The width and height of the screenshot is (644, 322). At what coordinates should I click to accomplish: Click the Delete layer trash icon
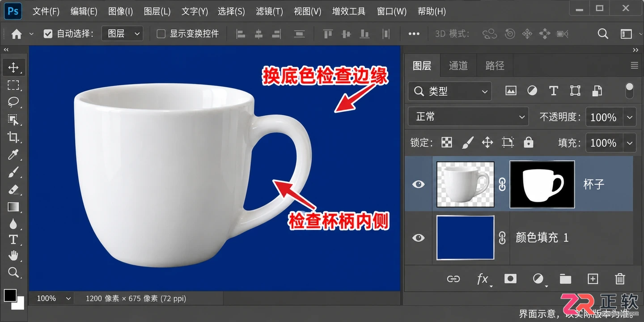point(620,279)
